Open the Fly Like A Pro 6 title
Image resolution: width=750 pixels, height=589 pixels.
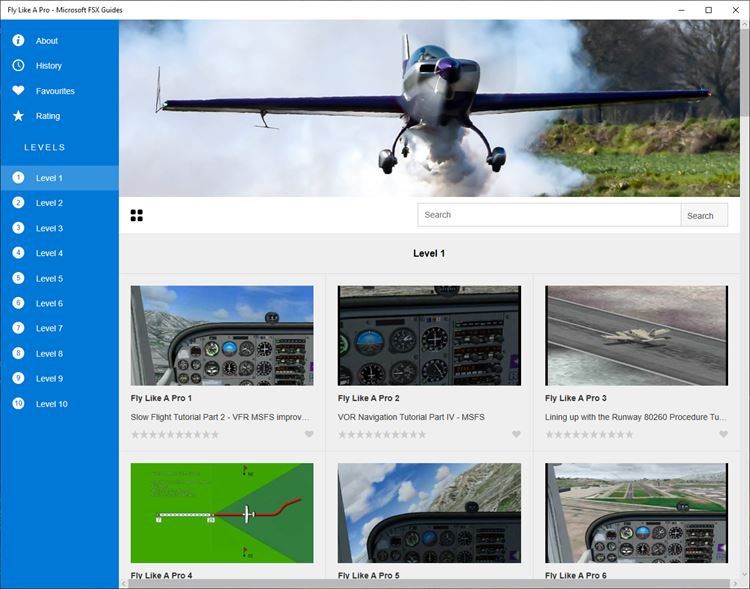coord(575,575)
